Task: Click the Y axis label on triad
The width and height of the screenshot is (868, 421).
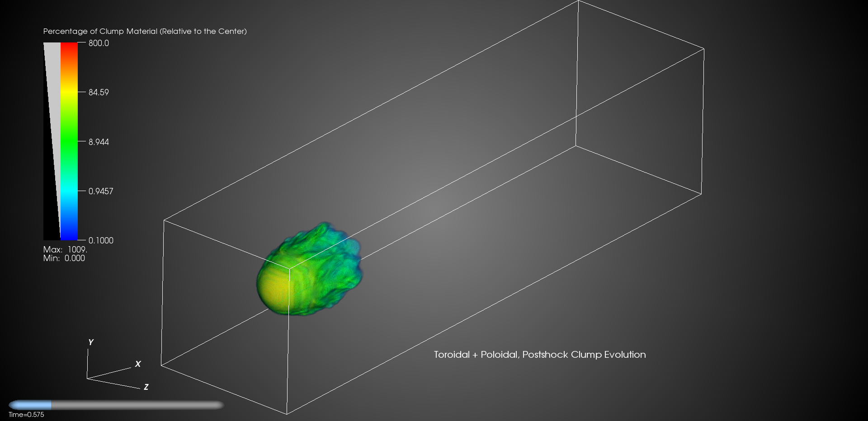Action: [90, 342]
